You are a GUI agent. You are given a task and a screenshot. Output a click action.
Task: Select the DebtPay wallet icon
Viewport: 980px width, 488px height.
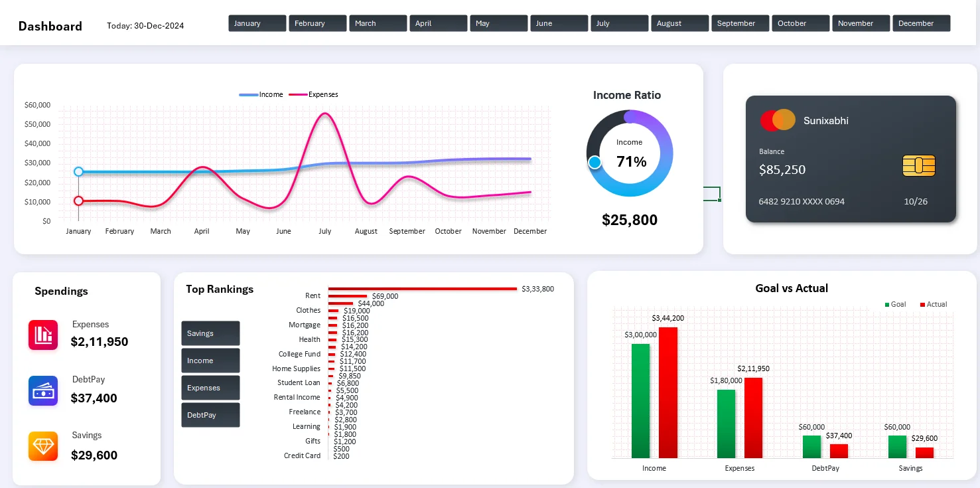pos(42,391)
